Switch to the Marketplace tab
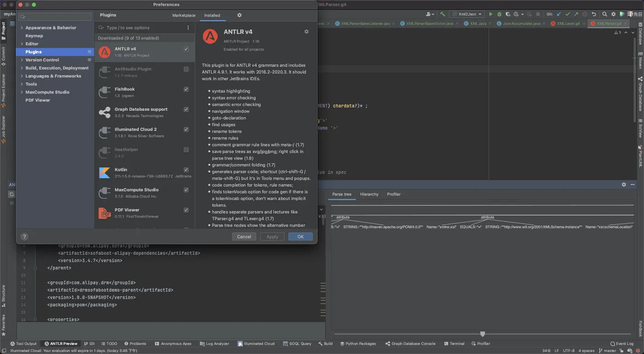The height and width of the screenshot is (354, 644). pyautogui.click(x=184, y=16)
